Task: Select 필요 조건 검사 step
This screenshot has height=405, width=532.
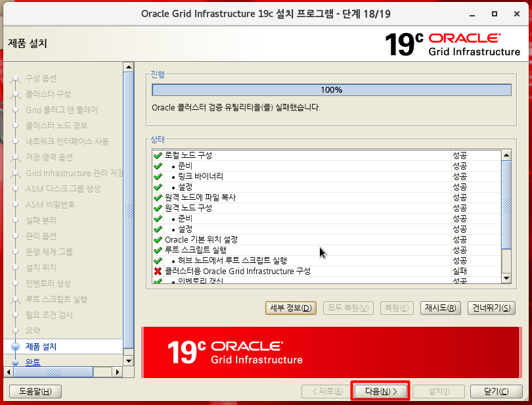Action: (x=49, y=315)
